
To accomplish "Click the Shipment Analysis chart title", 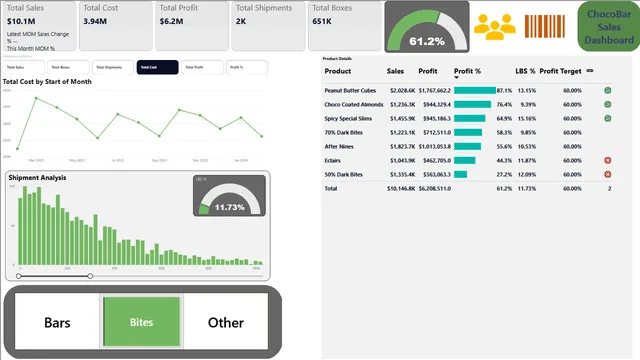I will (37, 178).
